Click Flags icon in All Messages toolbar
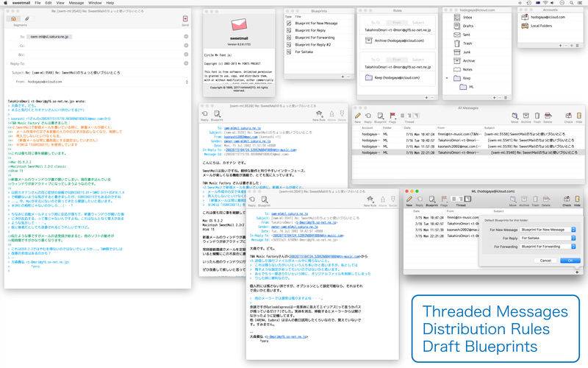 coord(392,116)
